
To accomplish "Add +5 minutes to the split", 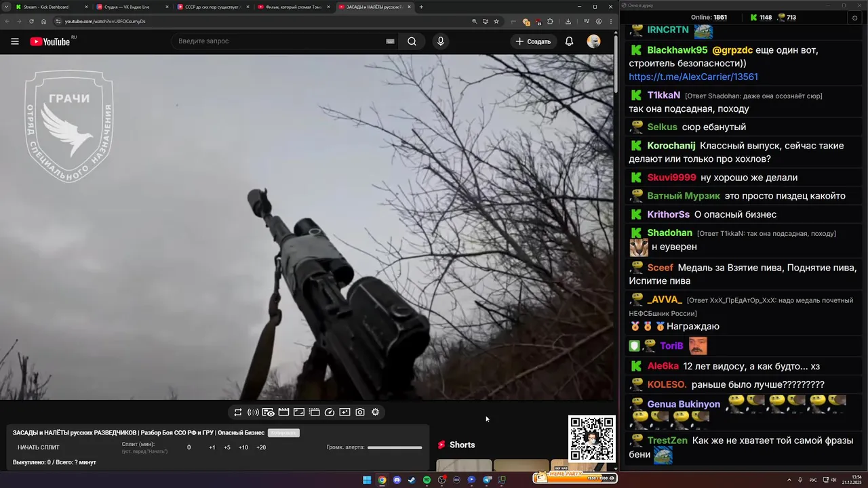I will pos(227,447).
